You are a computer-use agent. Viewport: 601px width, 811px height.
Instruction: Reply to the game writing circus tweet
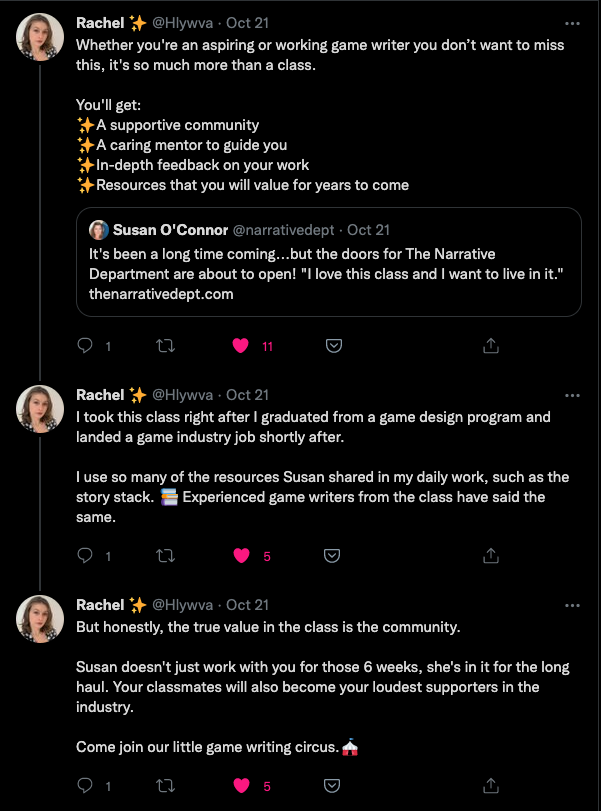(86, 785)
